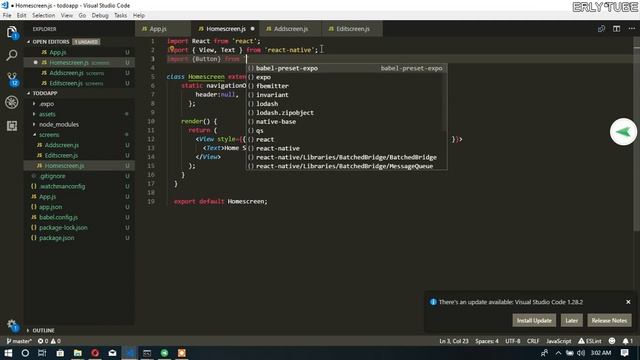Open Task View in taskbar
This screenshot has width=640, height=360.
[x=42, y=353]
